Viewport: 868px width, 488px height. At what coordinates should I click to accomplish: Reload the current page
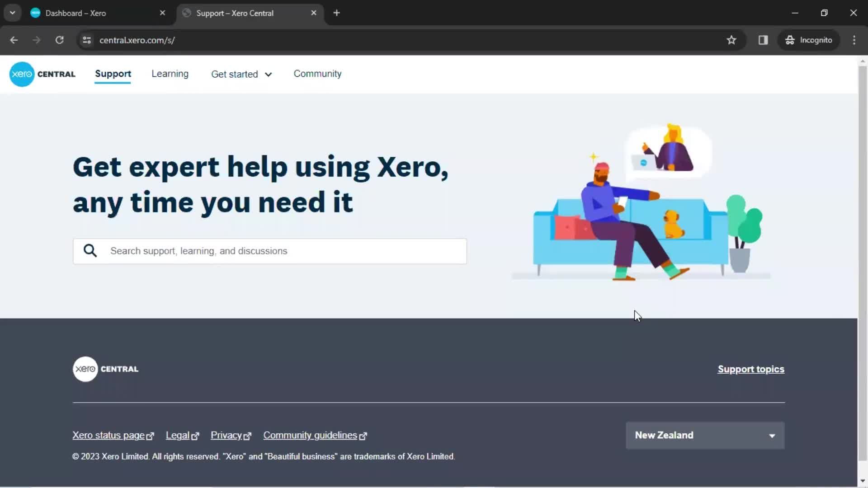[59, 40]
